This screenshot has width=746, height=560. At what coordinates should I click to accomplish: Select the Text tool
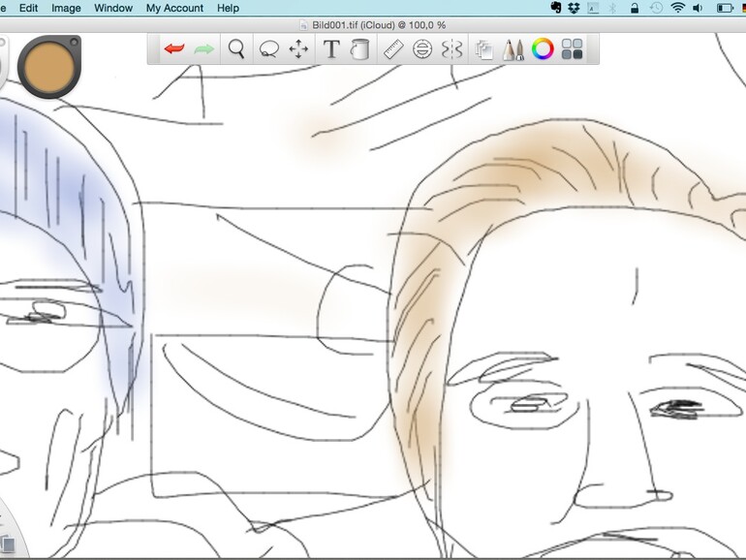point(331,49)
